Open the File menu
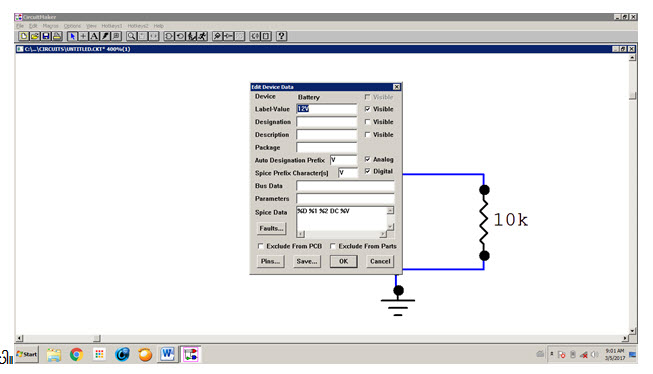 pyautogui.click(x=20, y=26)
